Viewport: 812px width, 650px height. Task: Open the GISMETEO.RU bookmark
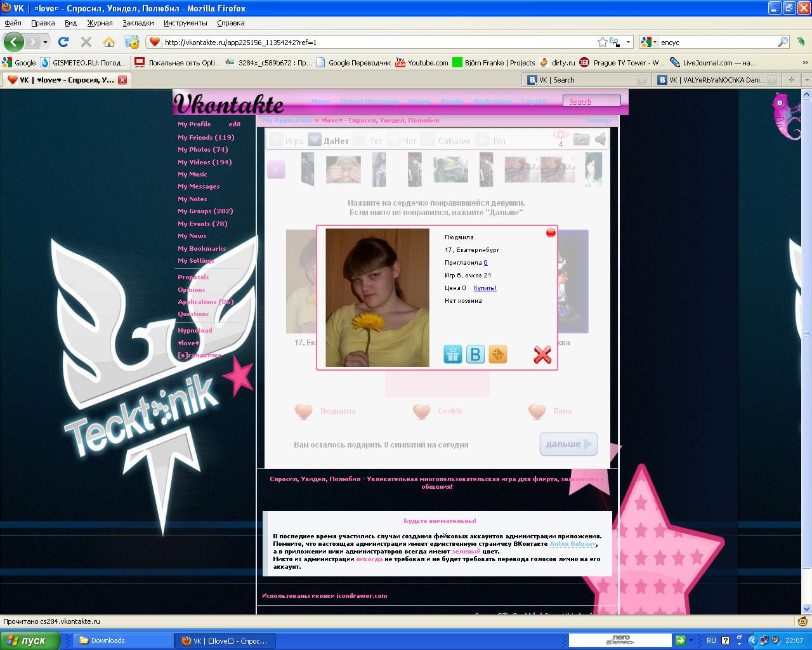point(84,63)
